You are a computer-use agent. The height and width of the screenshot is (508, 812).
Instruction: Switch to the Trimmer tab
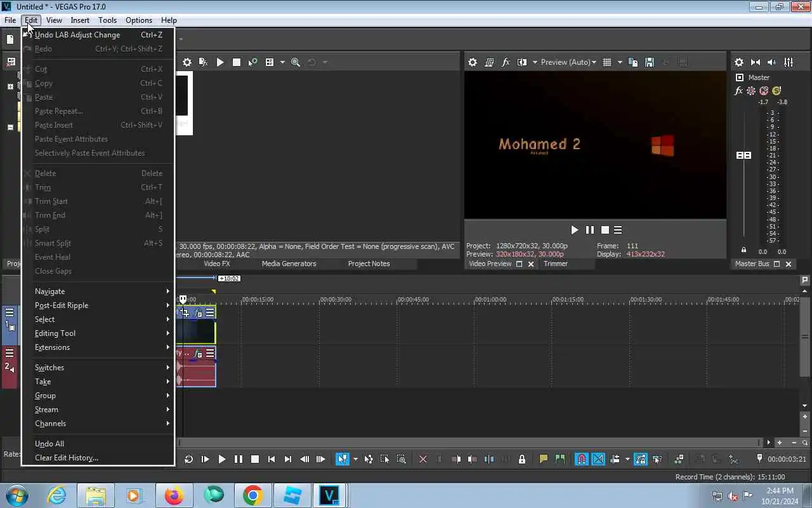pyautogui.click(x=556, y=264)
